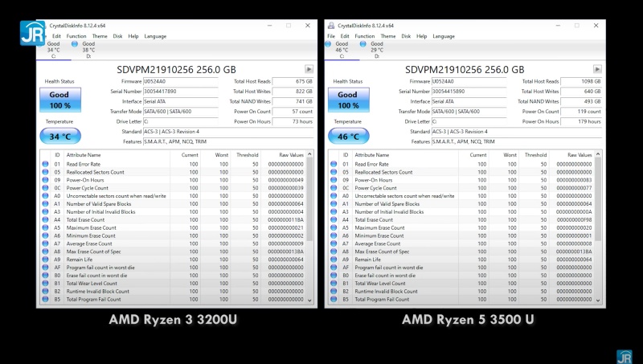Click the next-disk arrow in left window

[x=309, y=70]
